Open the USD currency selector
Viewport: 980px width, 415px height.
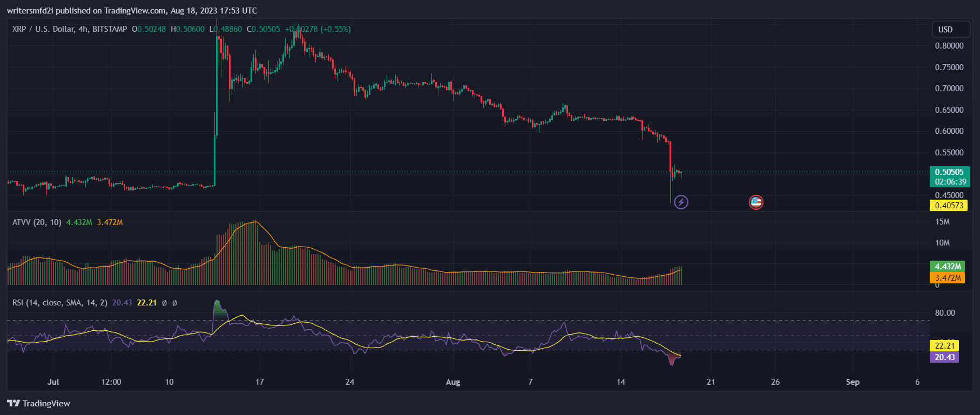tap(945, 29)
